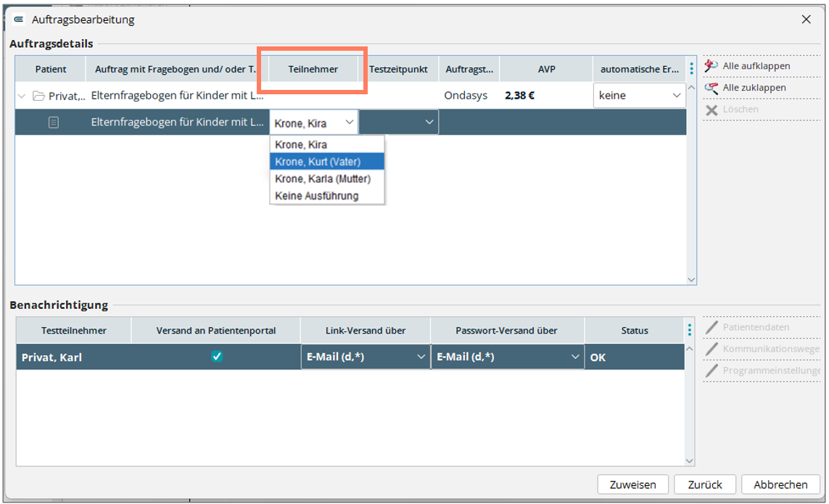Click the Kommunikationswege pencil icon

click(x=712, y=349)
